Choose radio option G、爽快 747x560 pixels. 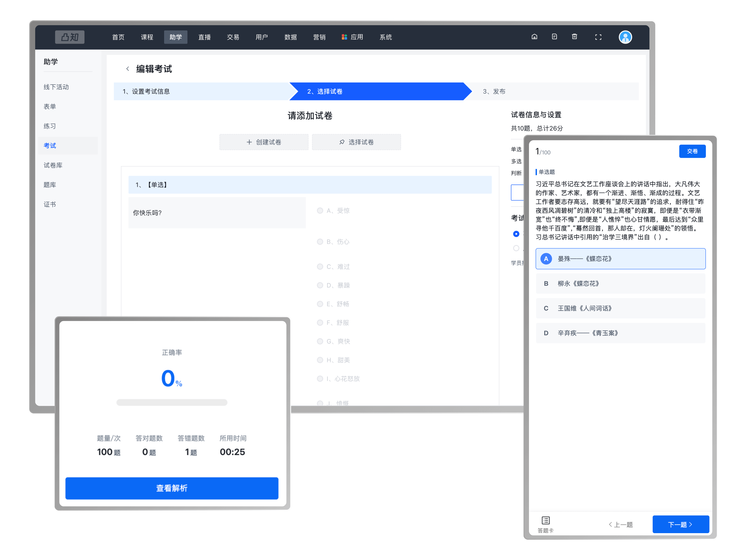click(x=320, y=341)
